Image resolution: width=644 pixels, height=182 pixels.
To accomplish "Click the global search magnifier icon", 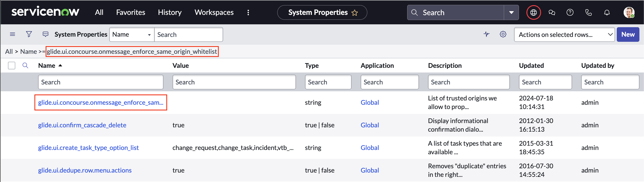I will click(x=414, y=12).
